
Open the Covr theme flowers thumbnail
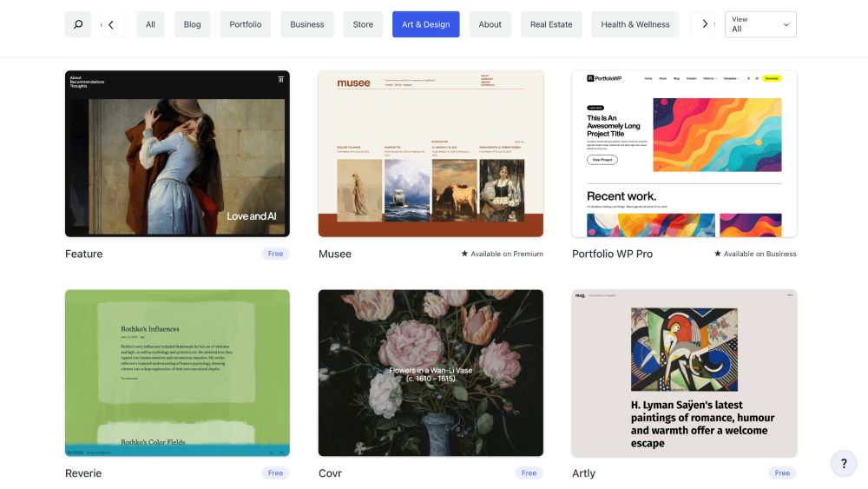pos(431,373)
